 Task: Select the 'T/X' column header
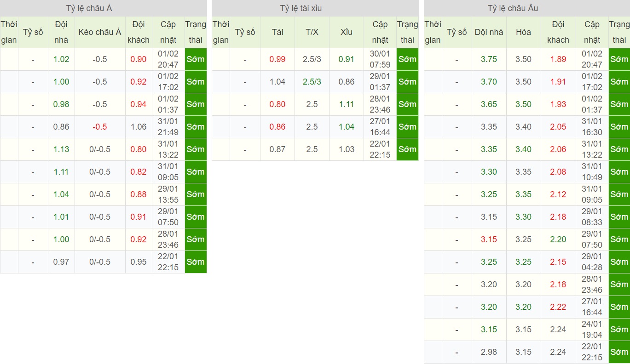[x=312, y=32]
